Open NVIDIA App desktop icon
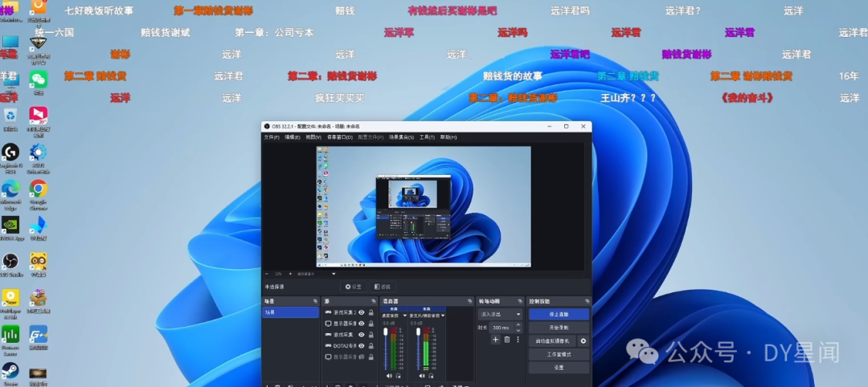Screen dimensions: 868x387 coord(10,228)
